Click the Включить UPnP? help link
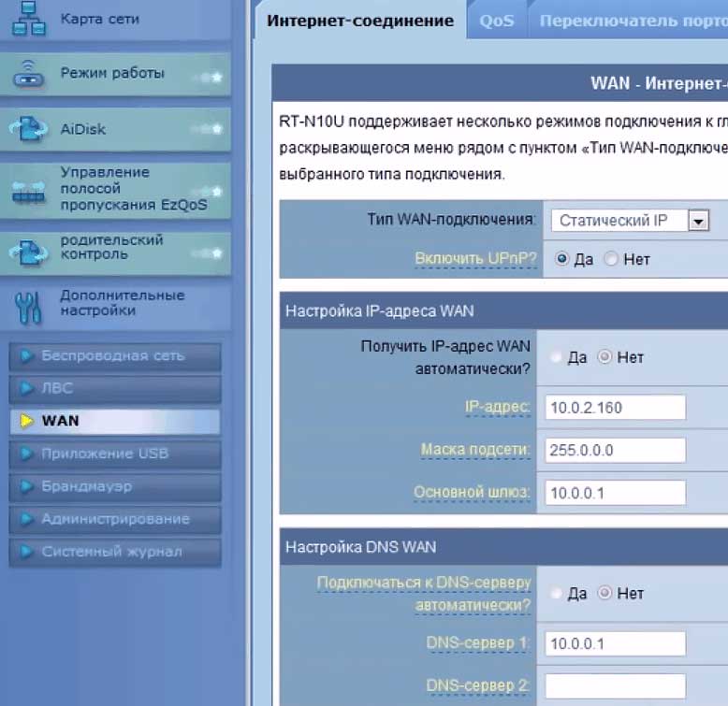The image size is (728, 706). point(475,258)
